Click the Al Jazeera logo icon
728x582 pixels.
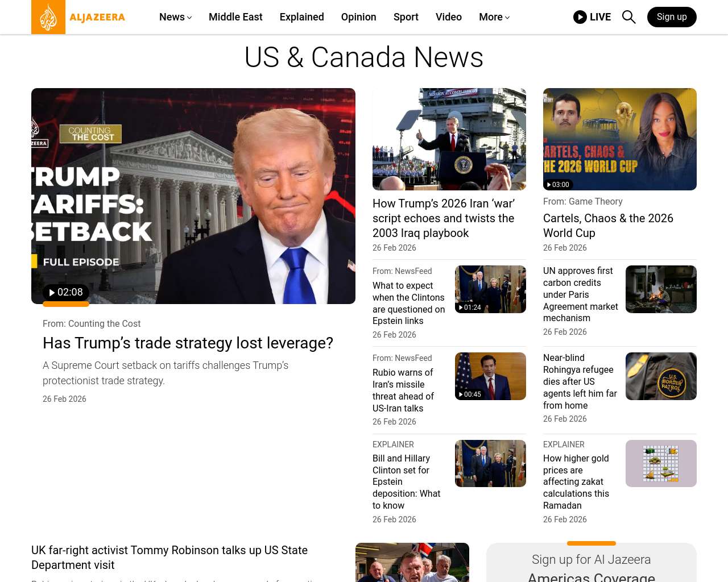[48, 17]
